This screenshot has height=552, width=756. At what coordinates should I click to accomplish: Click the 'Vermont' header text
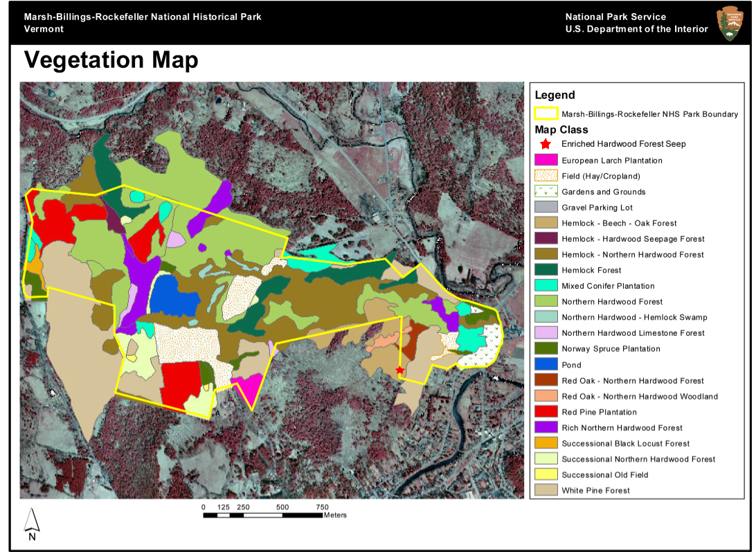(44, 29)
